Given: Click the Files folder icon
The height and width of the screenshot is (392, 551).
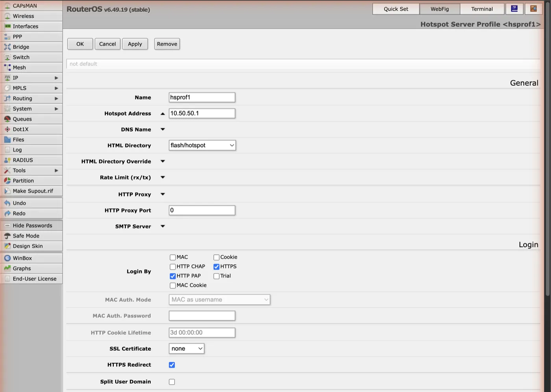Looking at the screenshot, I should pyautogui.click(x=7, y=139).
